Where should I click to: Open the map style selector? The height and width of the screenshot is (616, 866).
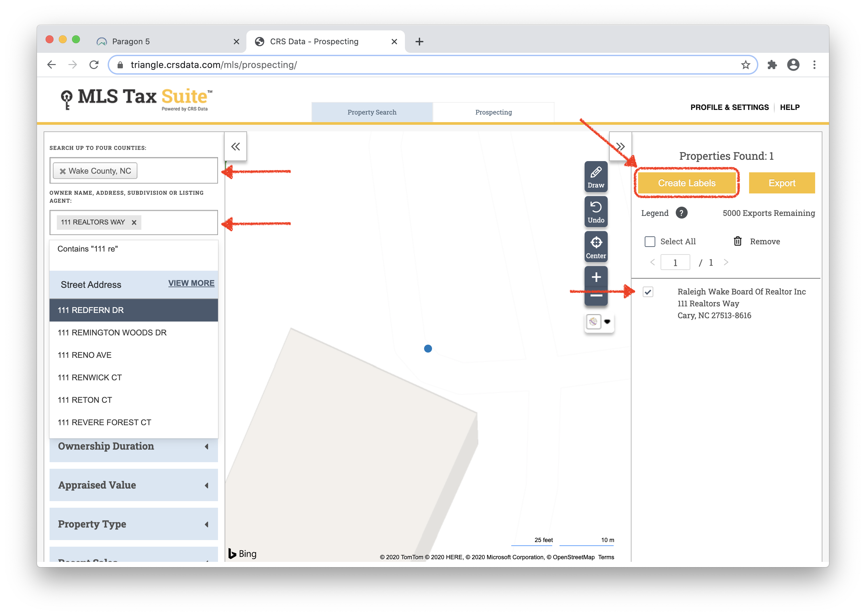point(599,322)
